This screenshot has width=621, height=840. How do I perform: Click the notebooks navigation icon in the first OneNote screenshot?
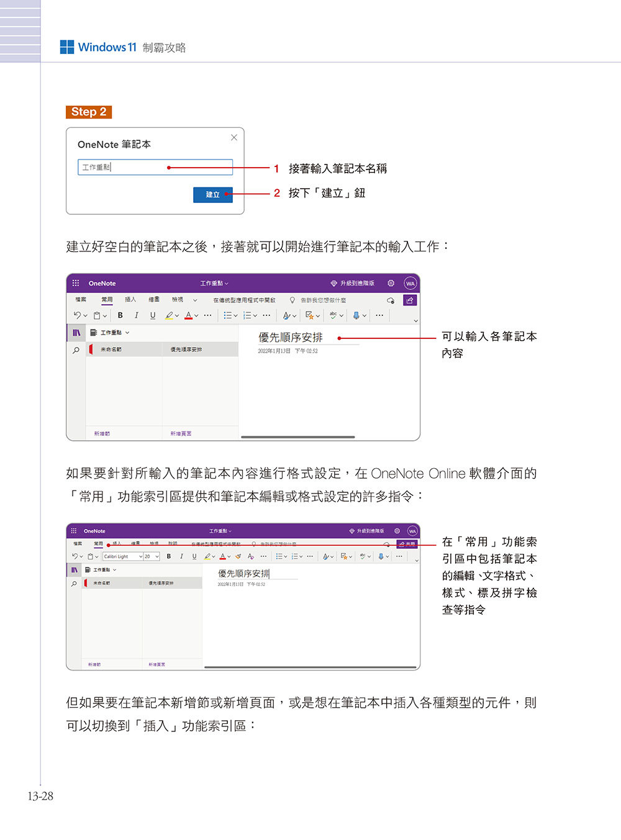(x=76, y=333)
